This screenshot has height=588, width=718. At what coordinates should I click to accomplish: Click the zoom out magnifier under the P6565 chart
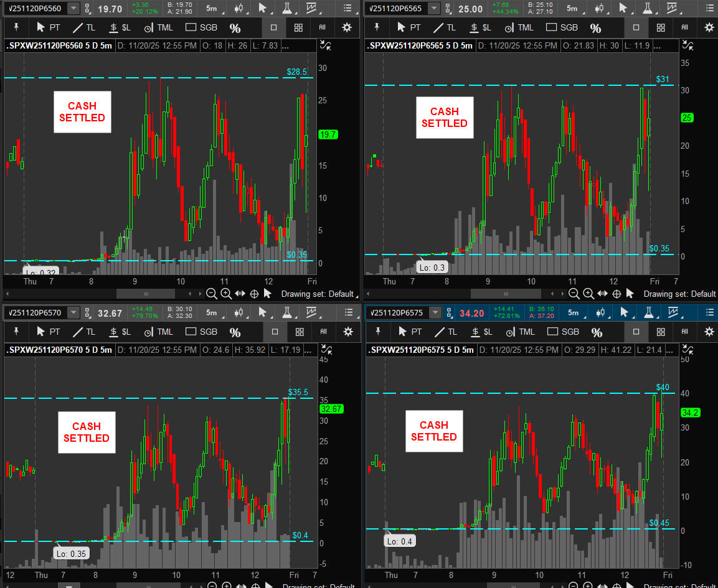coord(574,294)
